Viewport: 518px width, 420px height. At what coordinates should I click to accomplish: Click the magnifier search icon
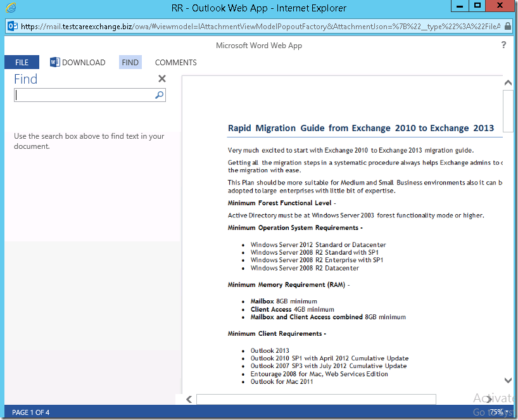(x=159, y=95)
